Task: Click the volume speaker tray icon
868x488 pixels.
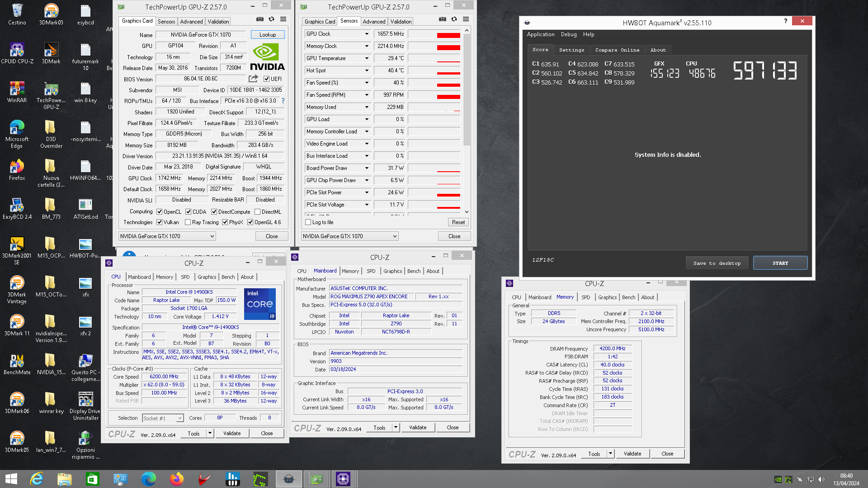Action: point(821,479)
